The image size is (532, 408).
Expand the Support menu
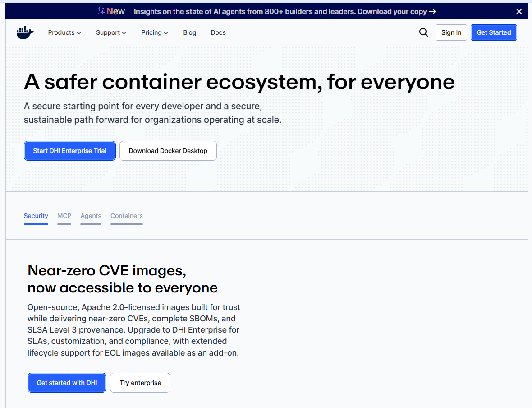pyautogui.click(x=111, y=32)
